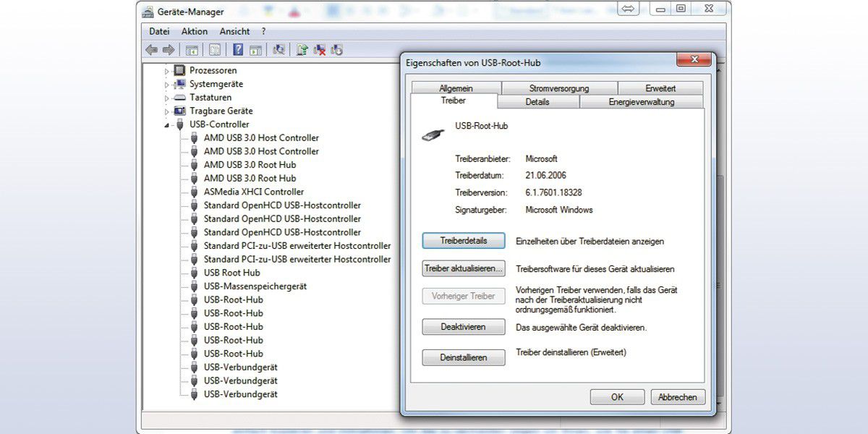Select the Tragbare Geräte label

pos(221,111)
